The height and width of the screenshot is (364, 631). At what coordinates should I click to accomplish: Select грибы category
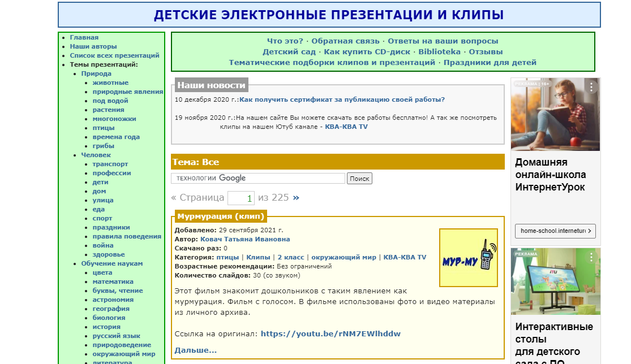[x=104, y=146]
